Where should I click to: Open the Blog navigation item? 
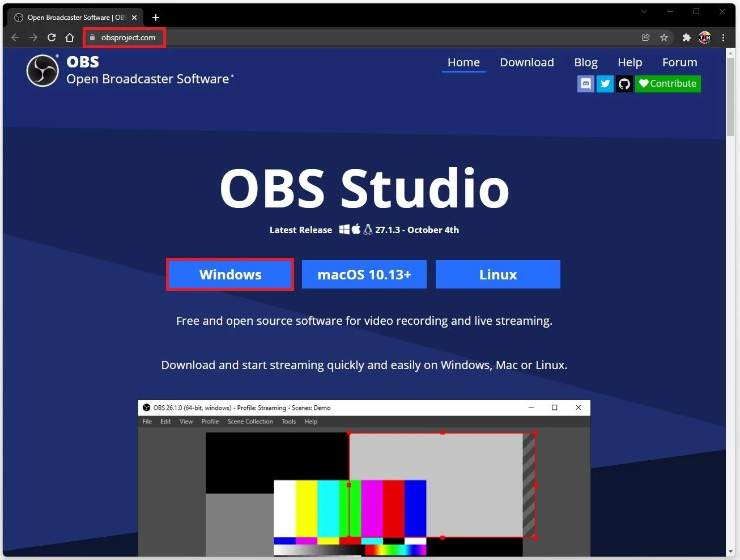point(586,62)
